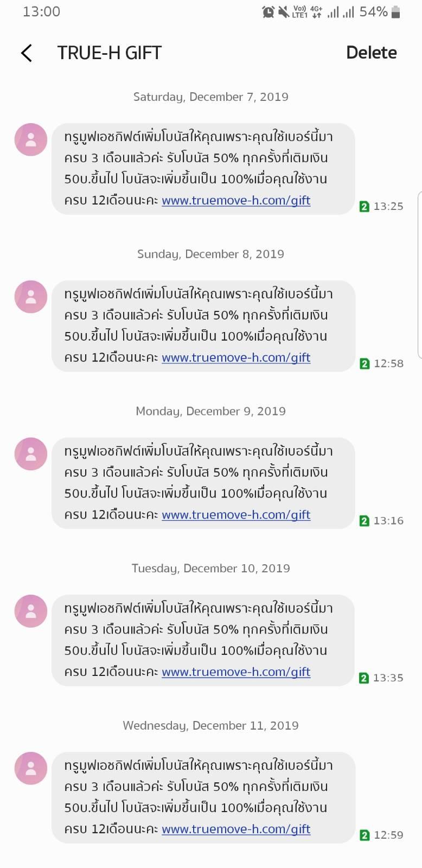Tap SIM 2 badge beside 13:16 timestamp
This screenshot has height=868, width=422.
coord(365,521)
